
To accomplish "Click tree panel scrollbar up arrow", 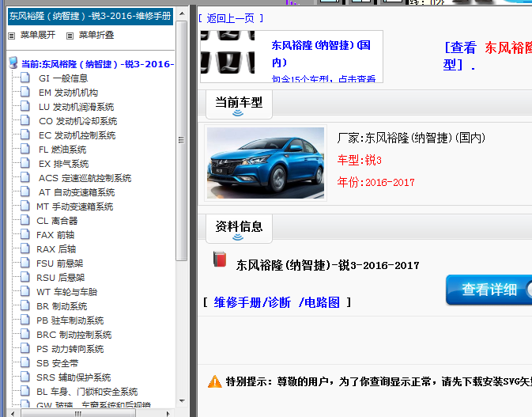I will 182,14.
